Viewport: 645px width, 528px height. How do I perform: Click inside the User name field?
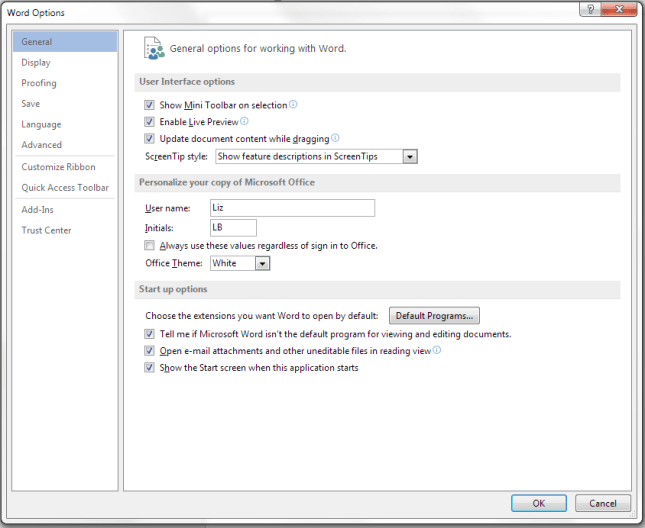291,208
